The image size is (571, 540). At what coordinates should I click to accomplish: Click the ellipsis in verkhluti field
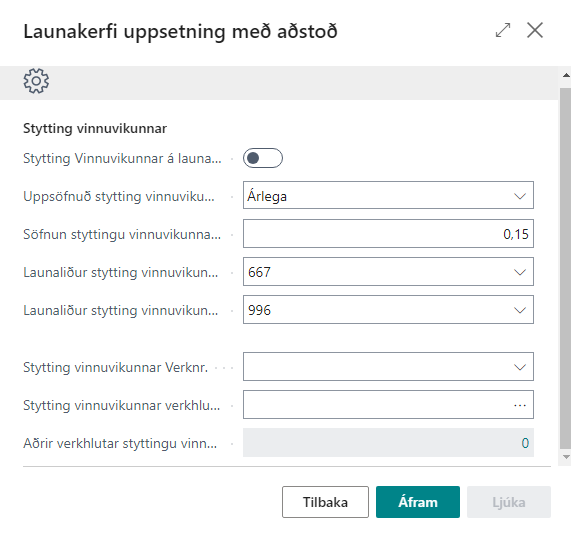point(520,405)
